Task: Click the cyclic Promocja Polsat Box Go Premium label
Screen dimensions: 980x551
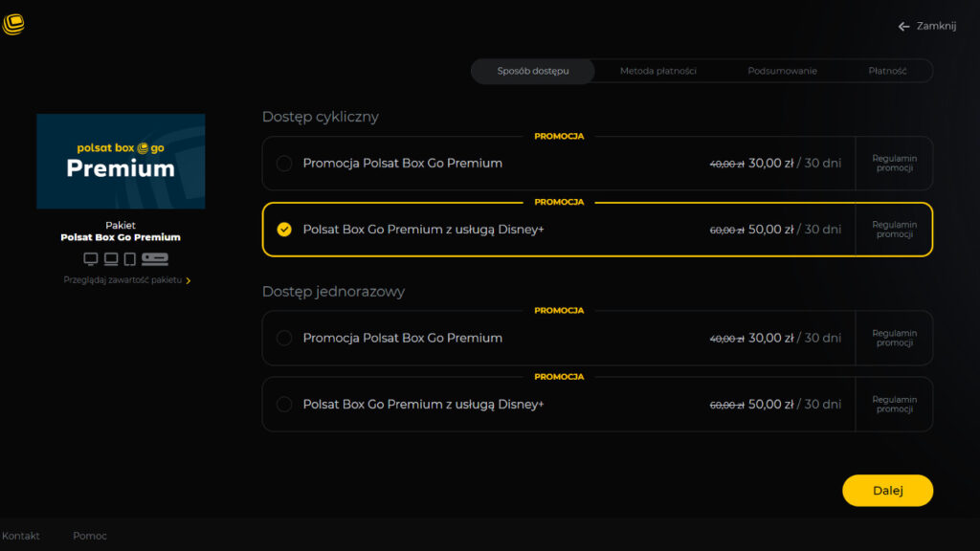Action: [x=403, y=163]
